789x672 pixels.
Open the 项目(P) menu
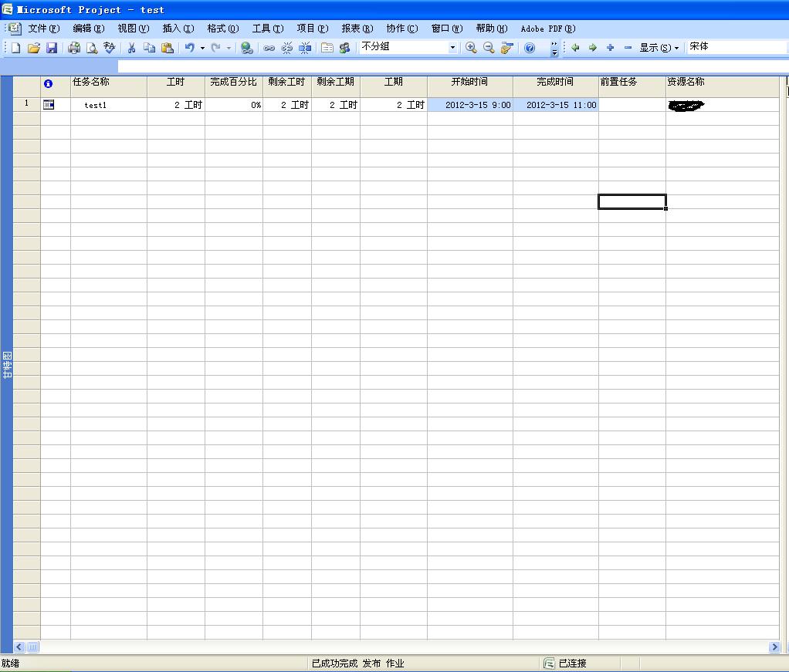click(x=312, y=29)
